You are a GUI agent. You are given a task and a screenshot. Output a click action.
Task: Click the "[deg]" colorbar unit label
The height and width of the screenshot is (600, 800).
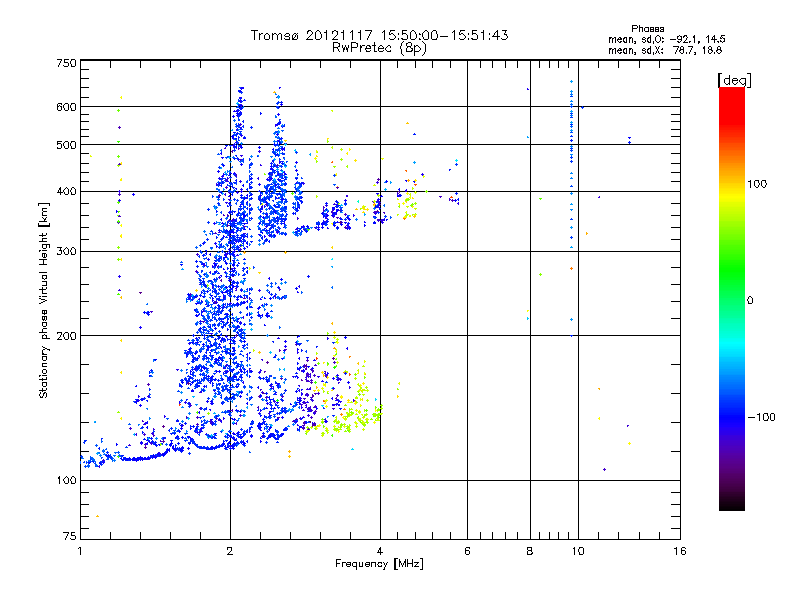(x=734, y=81)
